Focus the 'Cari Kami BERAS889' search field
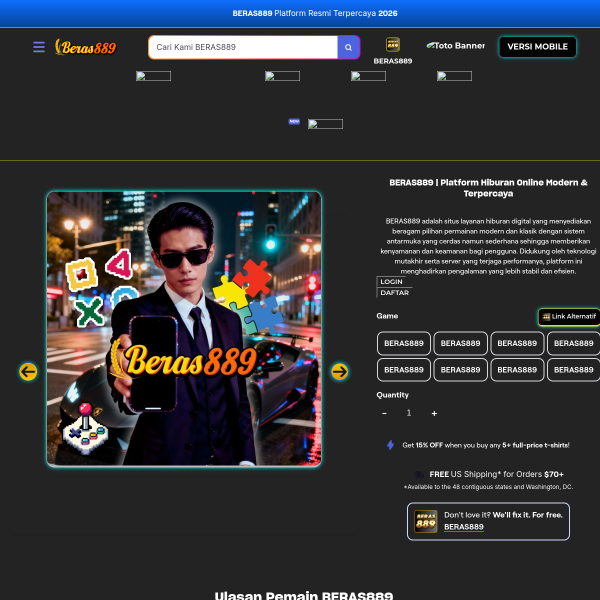This screenshot has height=600, width=600. pyautogui.click(x=243, y=47)
